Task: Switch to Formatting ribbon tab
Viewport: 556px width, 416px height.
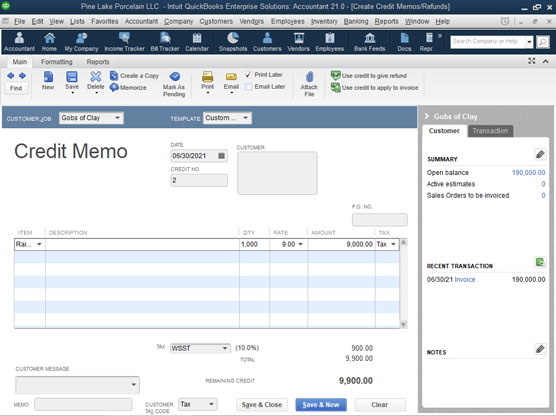Action: click(57, 62)
